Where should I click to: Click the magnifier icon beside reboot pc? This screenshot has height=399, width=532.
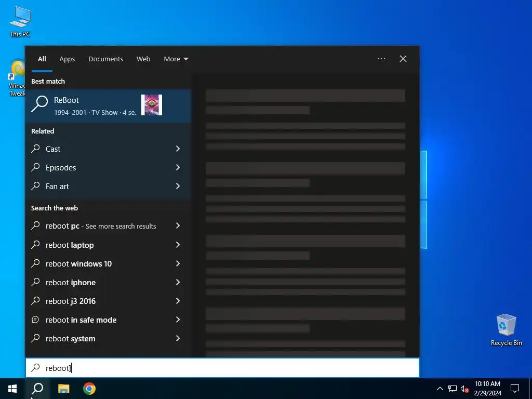[x=36, y=225]
